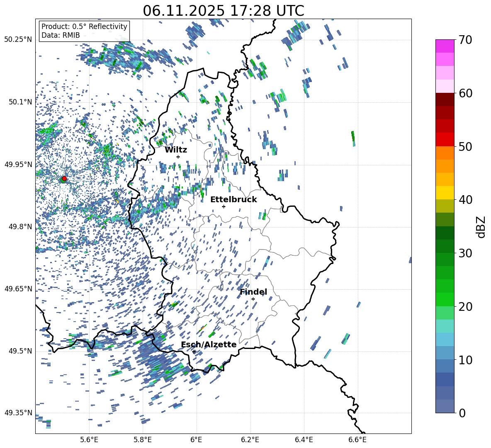The height and width of the screenshot is (448, 491).
Task: Pick the top magenta swatch on colorbar
Action: (x=445, y=46)
